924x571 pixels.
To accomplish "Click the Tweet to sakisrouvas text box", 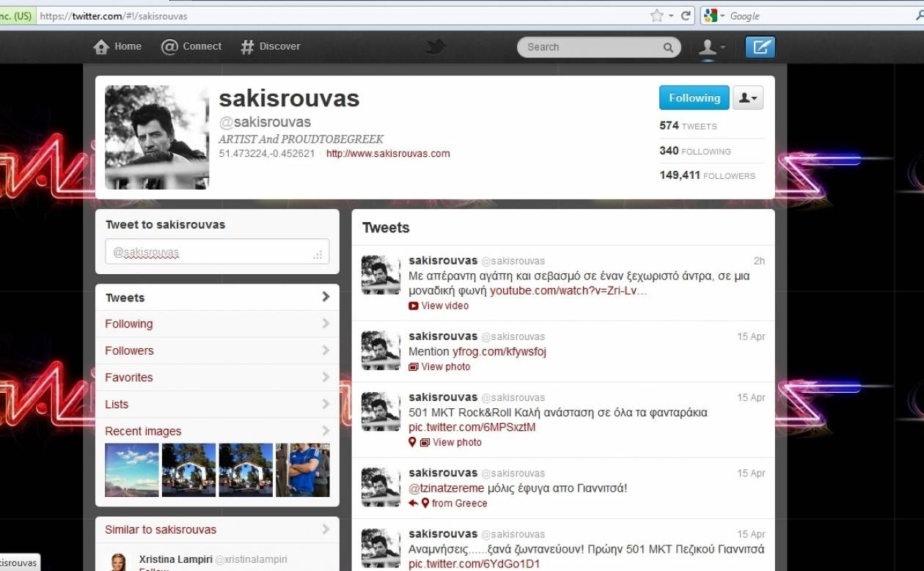I will [x=217, y=252].
